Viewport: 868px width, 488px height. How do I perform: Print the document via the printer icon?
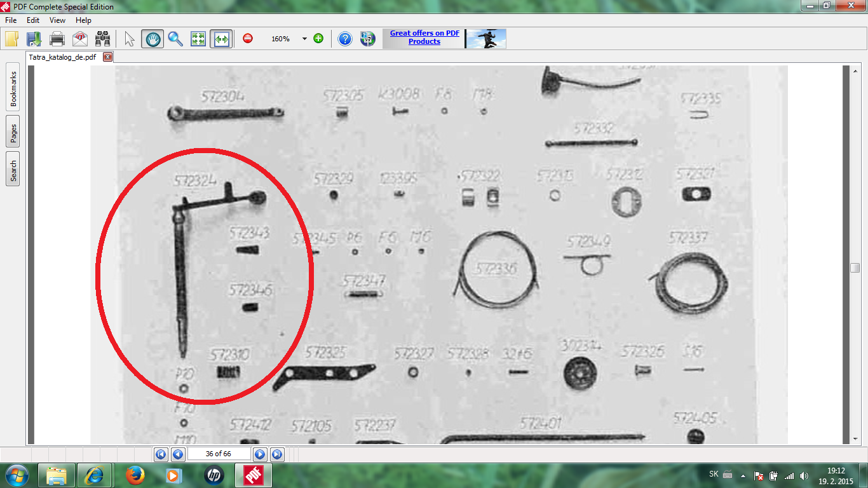pos(57,39)
